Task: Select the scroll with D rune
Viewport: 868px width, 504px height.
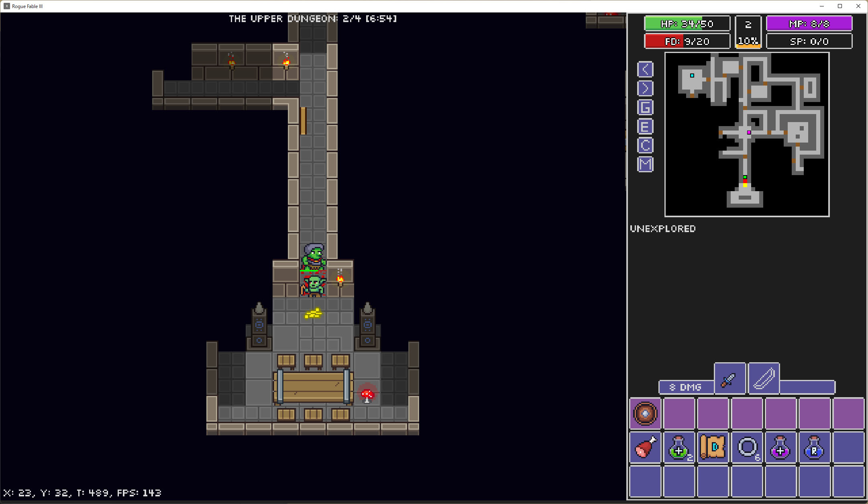Action: pos(713,447)
